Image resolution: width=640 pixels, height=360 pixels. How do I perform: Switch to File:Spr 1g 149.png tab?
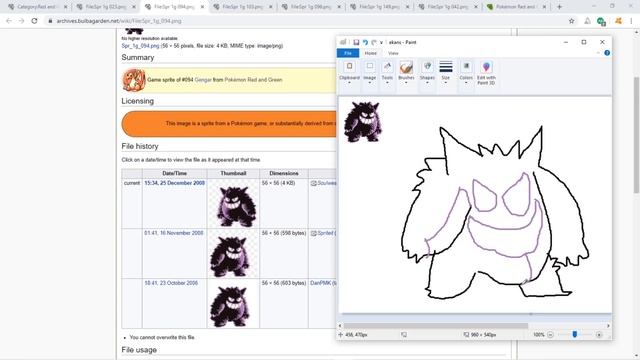click(380, 7)
